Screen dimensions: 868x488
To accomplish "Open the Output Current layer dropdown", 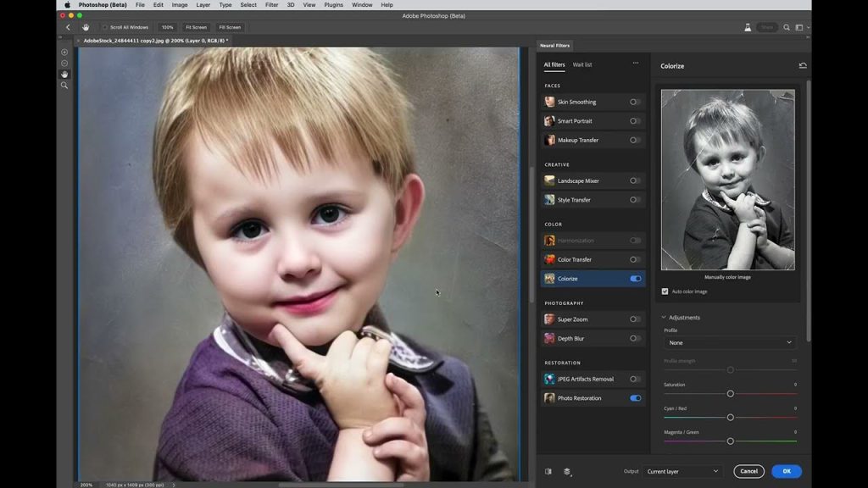I will [682, 471].
